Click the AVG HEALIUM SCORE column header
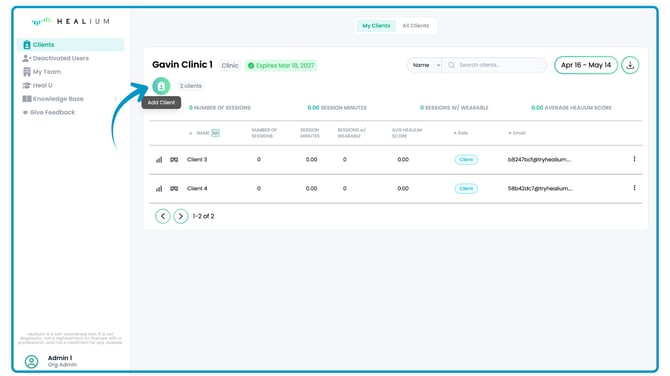Image resolution: width=670 pixels, height=376 pixels. coord(407,133)
